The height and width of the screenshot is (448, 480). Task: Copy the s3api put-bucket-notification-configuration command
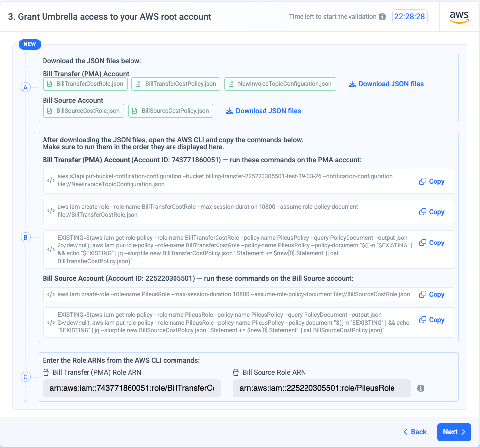pos(432,181)
